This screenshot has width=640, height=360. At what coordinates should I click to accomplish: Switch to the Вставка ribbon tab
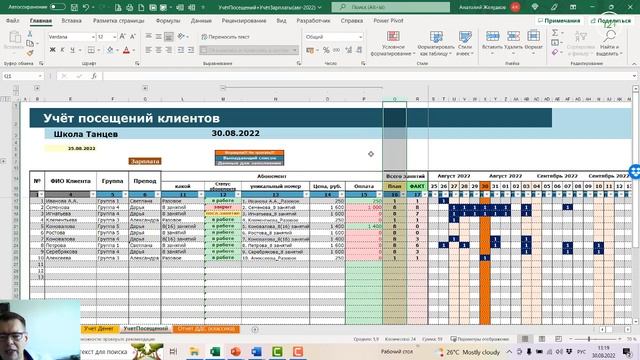(71, 20)
